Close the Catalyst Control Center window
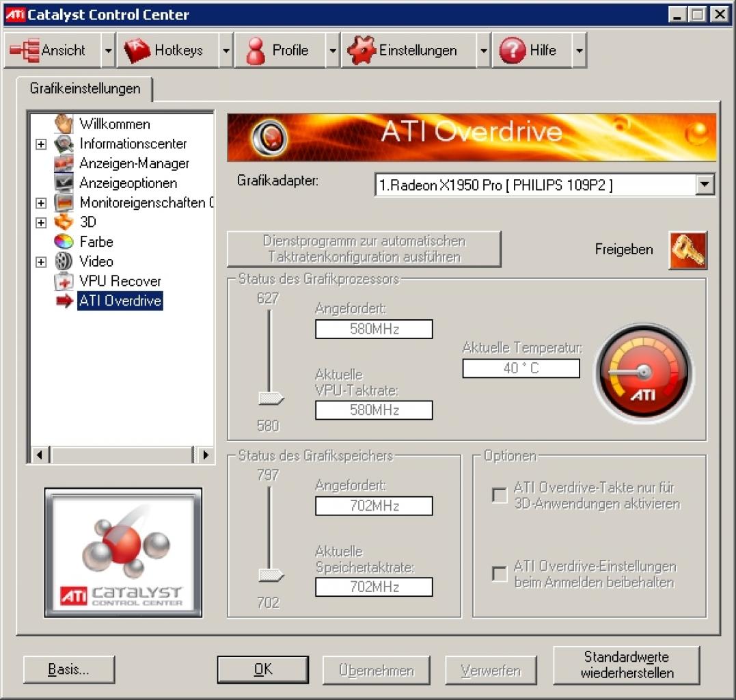This screenshot has width=736, height=700. point(719,14)
